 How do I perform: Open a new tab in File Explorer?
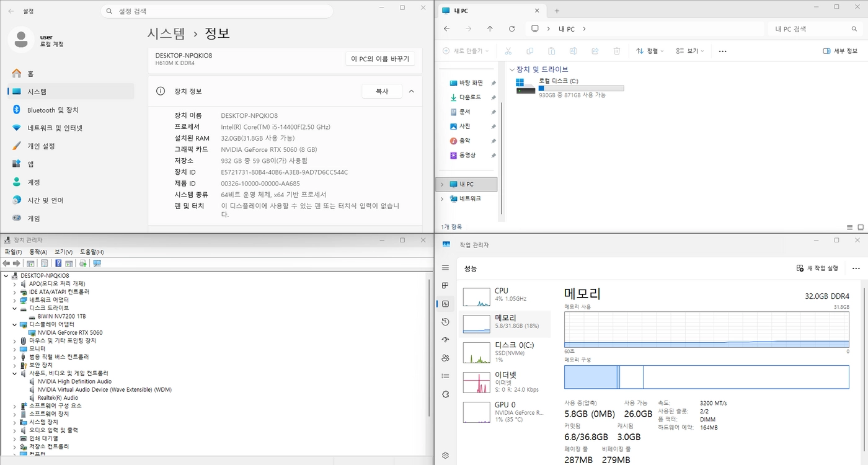pyautogui.click(x=557, y=11)
